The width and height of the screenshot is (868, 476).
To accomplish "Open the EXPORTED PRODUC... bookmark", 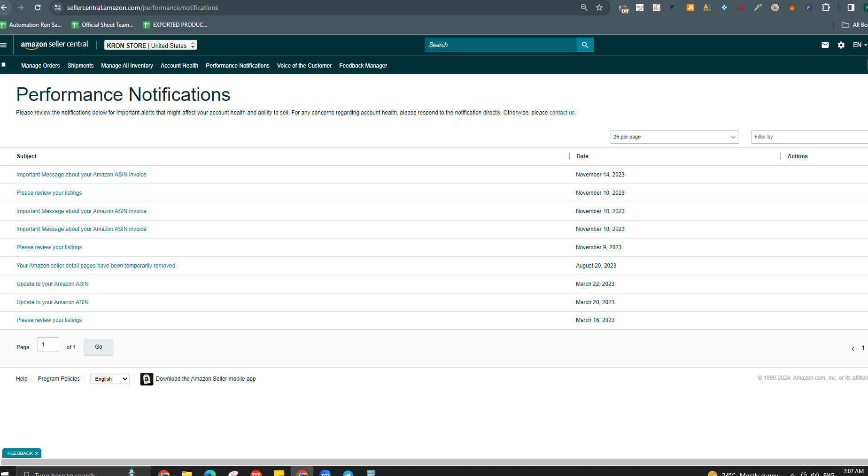I will click(x=175, y=25).
